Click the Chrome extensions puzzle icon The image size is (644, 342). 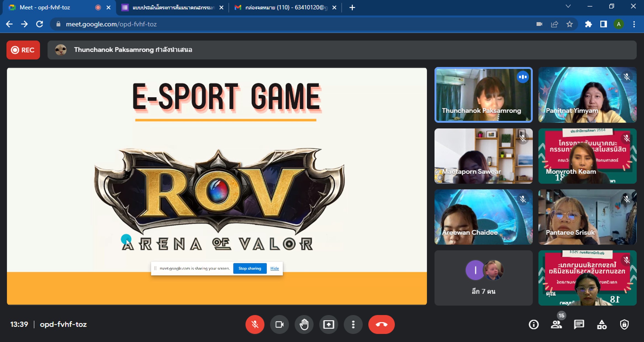tap(588, 24)
